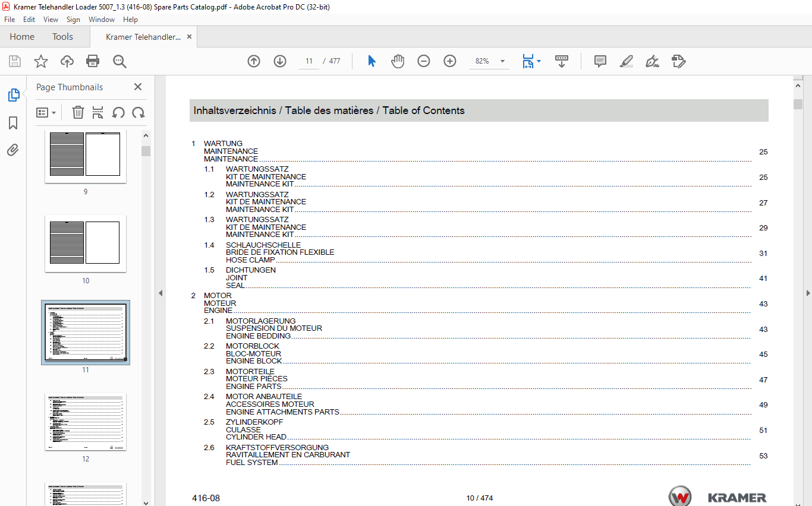Click the print pages icon in thumbnails panel
The width and height of the screenshot is (812, 506).
[x=98, y=112]
